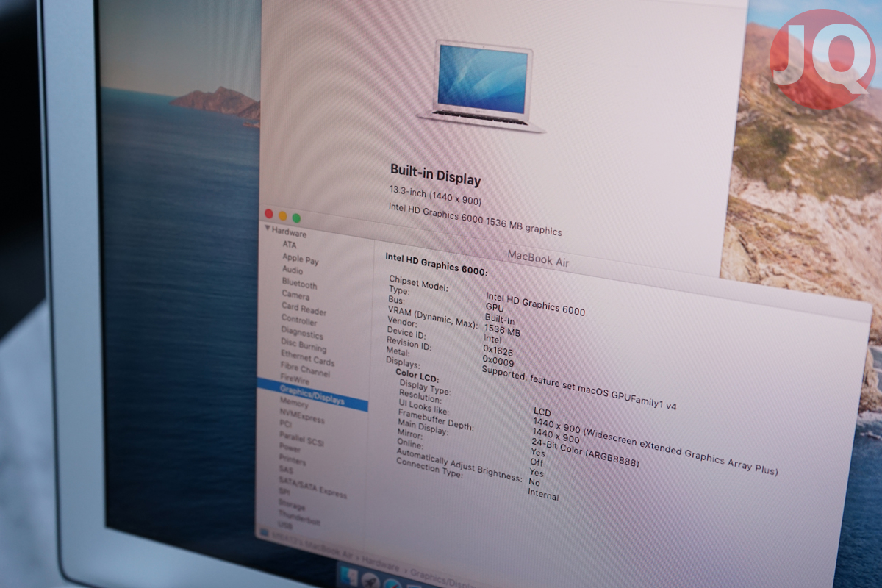The width and height of the screenshot is (882, 588).
Task: Click the Vendor value Intel
Action: pyautogui.click(x=492, y=340)
